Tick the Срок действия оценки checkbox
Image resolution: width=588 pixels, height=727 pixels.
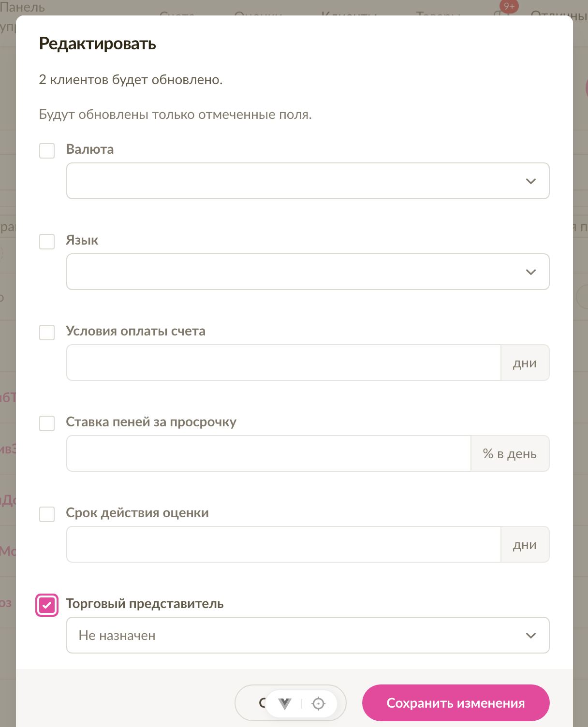(x=47, y=514)
